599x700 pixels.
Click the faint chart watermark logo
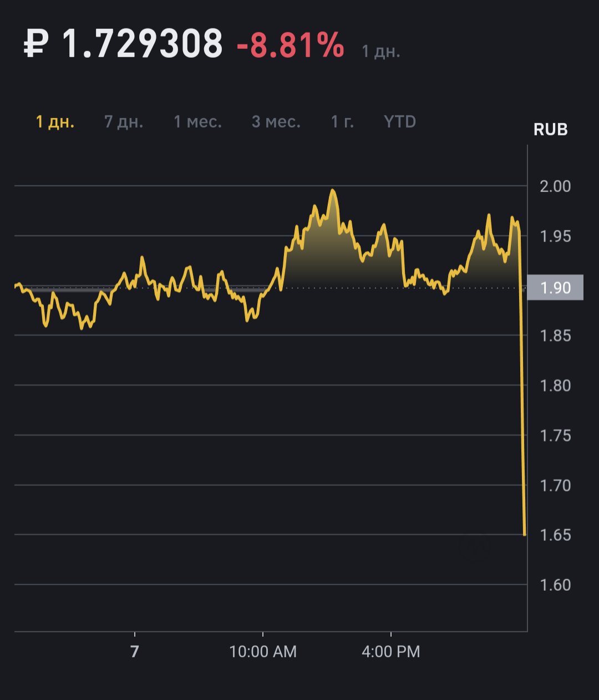pos(475,548)
